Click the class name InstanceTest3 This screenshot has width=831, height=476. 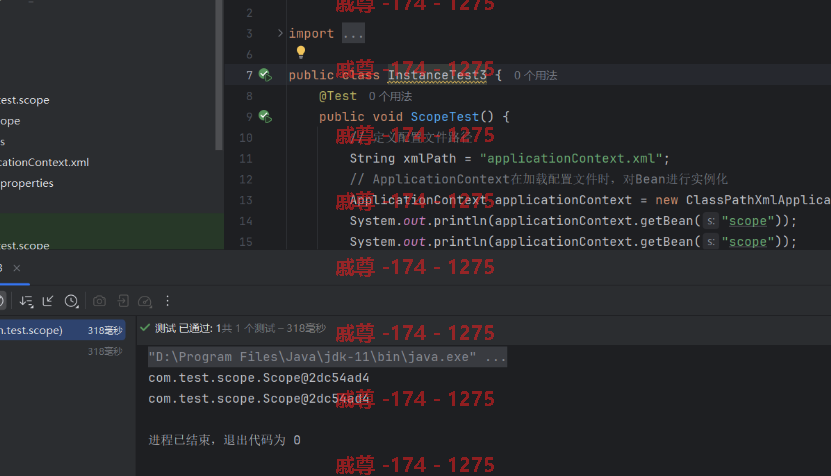(437, 75)
